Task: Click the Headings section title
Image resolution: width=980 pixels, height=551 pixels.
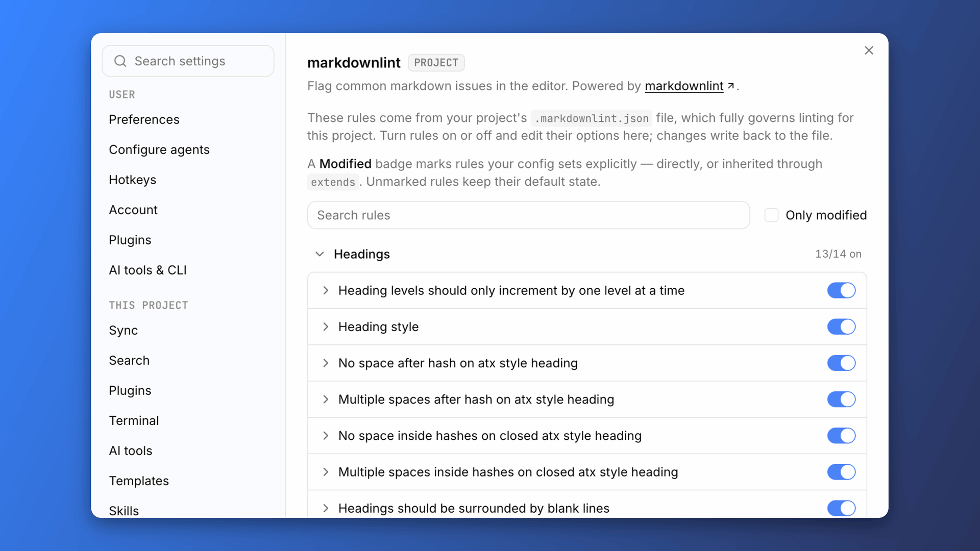Action: coord(362,254)
